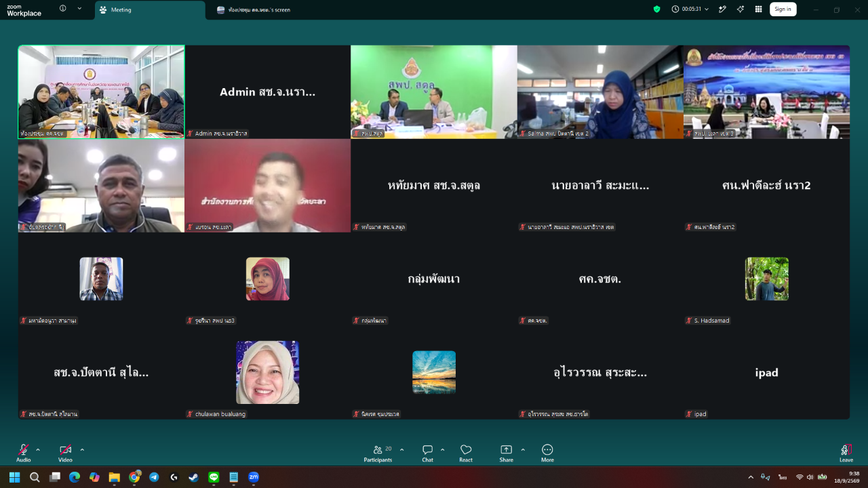
Task: Select chulawan bualuang's video tile
Action: 268,372
